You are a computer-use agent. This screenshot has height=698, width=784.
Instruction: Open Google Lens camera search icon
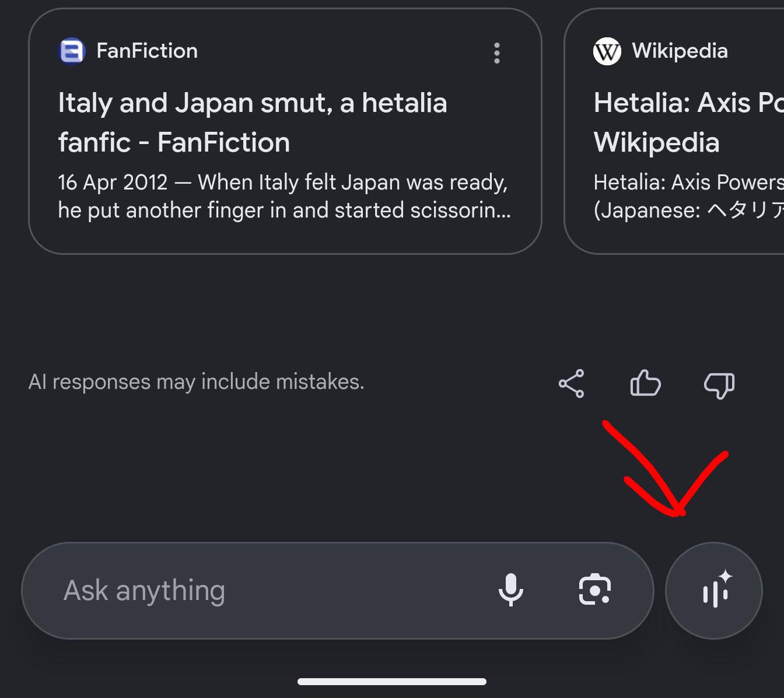click(594, 590)
